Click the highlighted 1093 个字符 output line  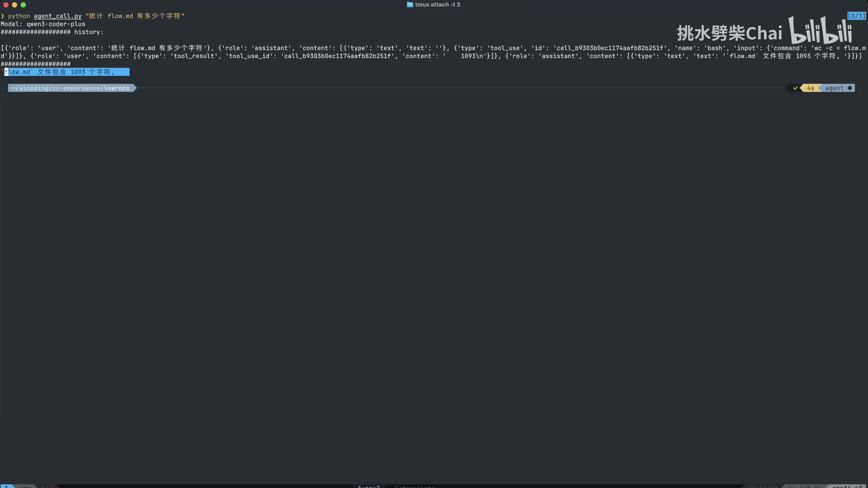point(67,72)
